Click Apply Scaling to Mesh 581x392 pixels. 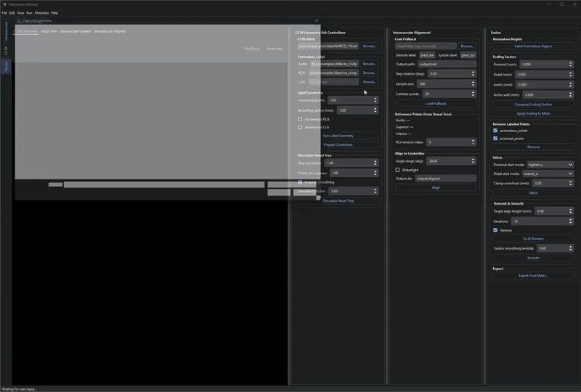coord(533,113)
